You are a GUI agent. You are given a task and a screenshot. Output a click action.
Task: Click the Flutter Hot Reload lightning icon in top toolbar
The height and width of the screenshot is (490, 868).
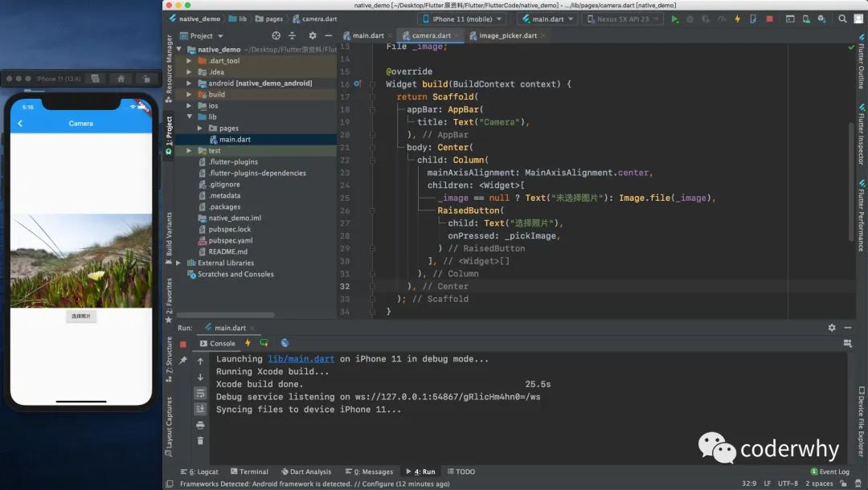point(737,18)
